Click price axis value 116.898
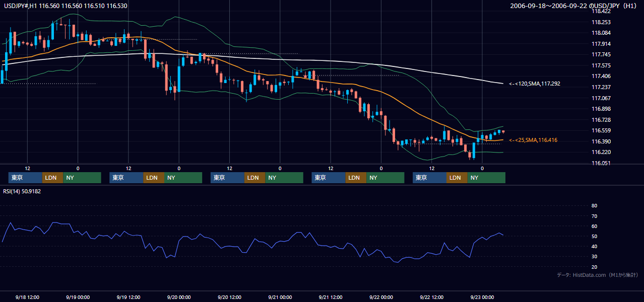 [601, 109]
